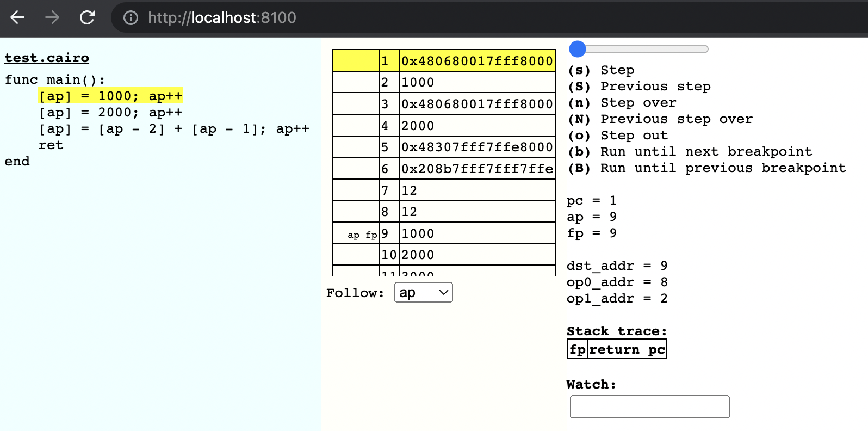
Task: Click (B) Run until previous breakpoint
Action: coord(706,168)
